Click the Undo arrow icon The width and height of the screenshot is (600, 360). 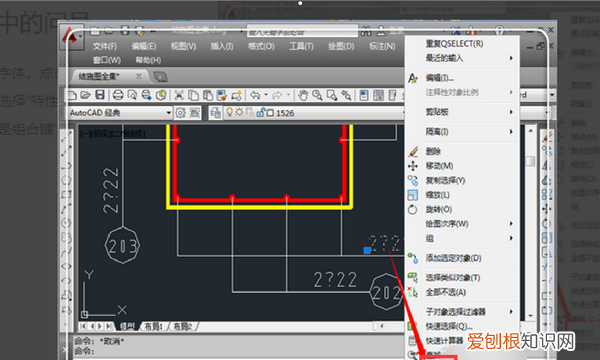(255, 95)
